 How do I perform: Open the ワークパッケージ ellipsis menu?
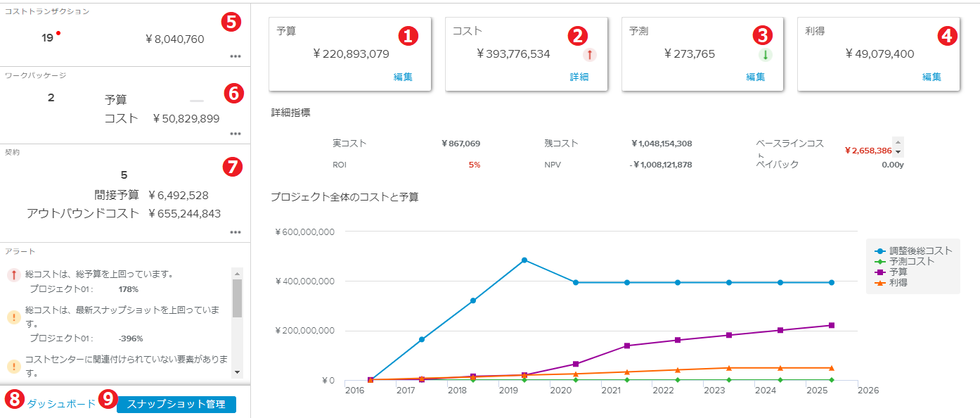[235, 134]
